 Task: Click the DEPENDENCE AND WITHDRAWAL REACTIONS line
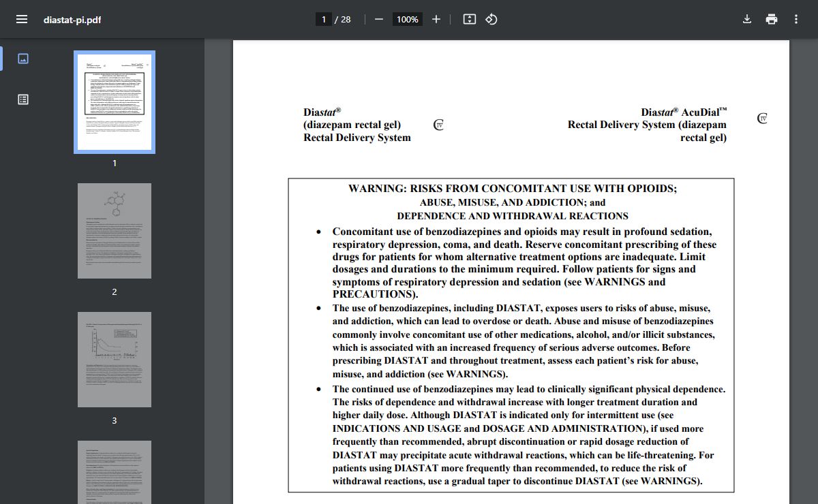tap(513, 216)
